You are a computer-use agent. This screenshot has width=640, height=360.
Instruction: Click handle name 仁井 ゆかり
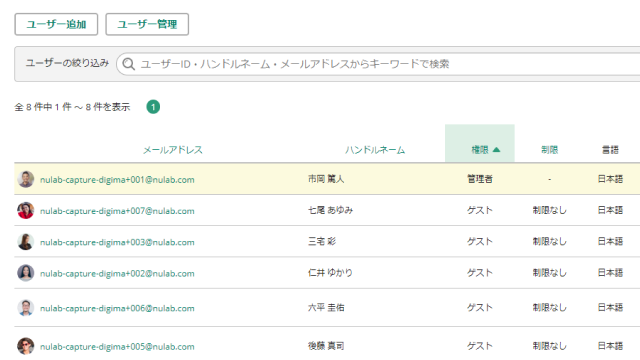point(330,273)
